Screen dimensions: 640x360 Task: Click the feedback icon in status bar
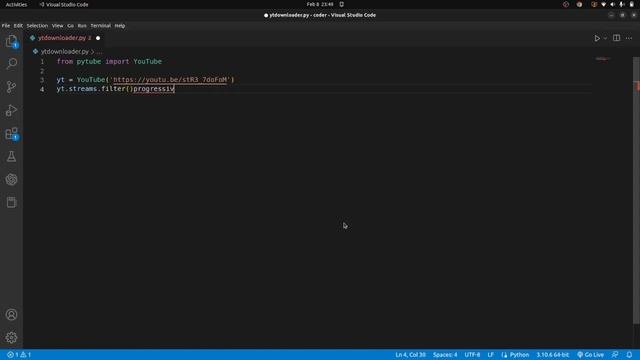click(615, 355)
